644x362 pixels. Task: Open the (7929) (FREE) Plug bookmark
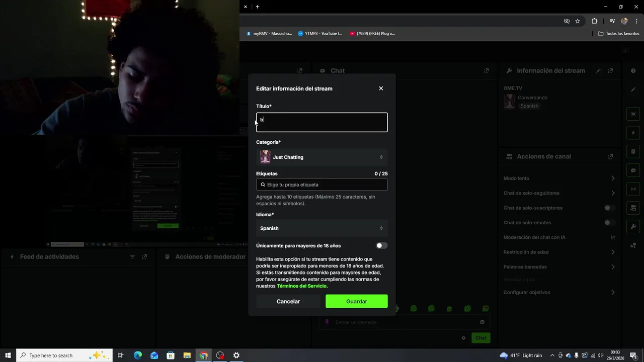coord(372,34)
